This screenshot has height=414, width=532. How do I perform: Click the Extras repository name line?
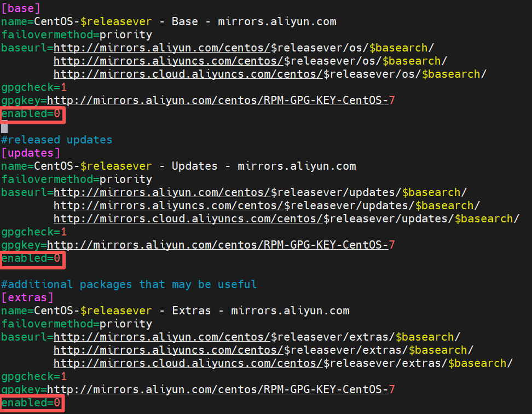[x=175, y=311]
